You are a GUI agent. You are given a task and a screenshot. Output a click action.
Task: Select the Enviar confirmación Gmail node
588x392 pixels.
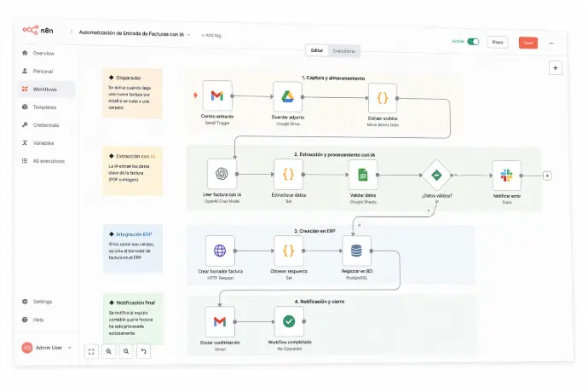point(220,321)
